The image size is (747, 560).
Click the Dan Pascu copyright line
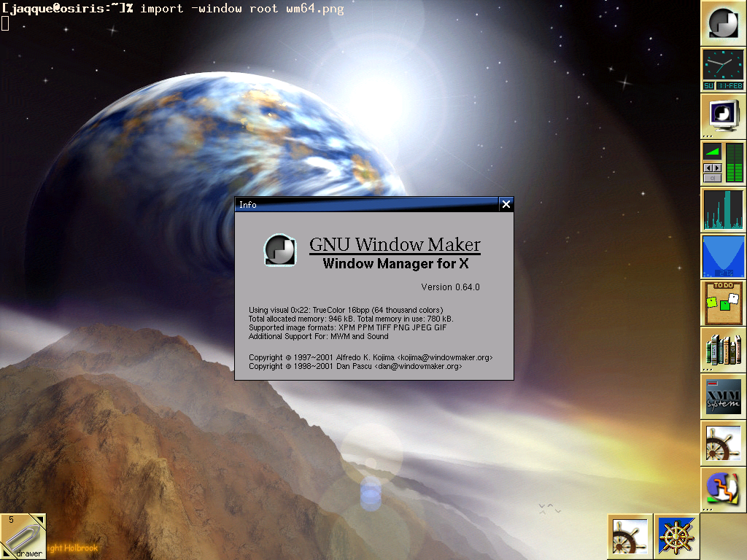(355, 366)
